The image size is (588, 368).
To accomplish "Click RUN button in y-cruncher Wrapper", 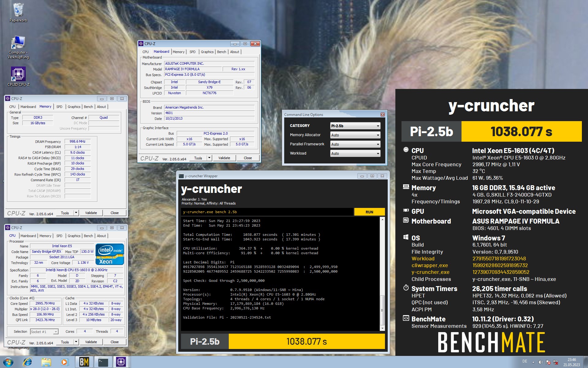I will coord(369,212).
